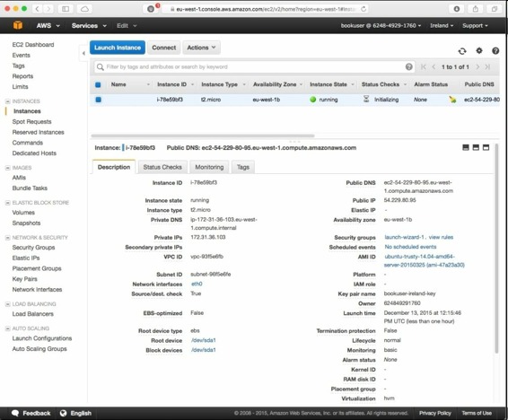Show all tabs overview icon
This screenshot has width=508, height=420.
coord(494,9)
